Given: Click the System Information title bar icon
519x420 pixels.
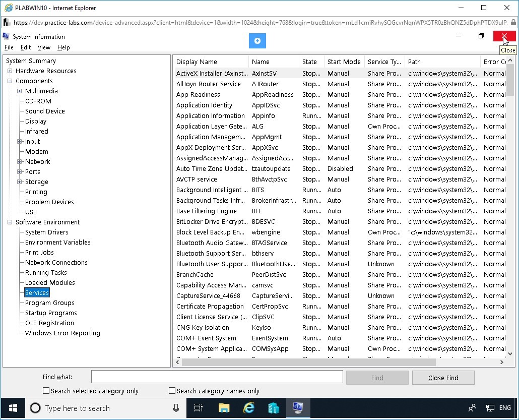Looking at the screenshot, I should click(x=6, y=36).
